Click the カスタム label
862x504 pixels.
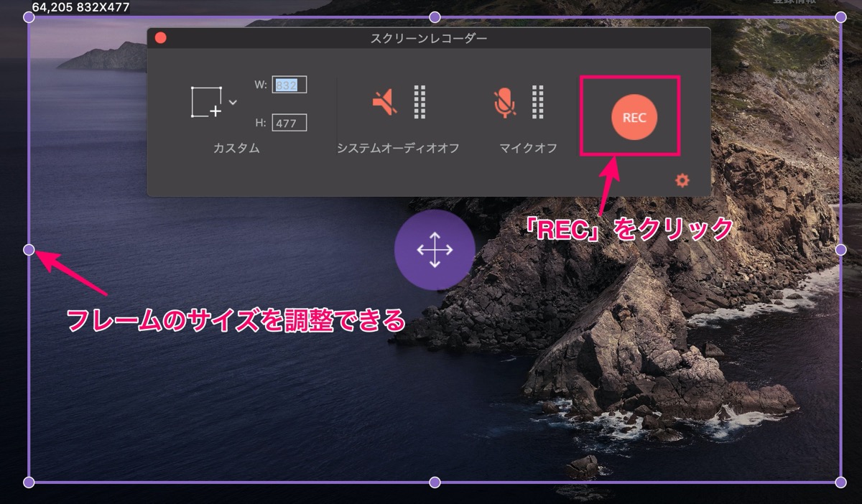point(236,149)
